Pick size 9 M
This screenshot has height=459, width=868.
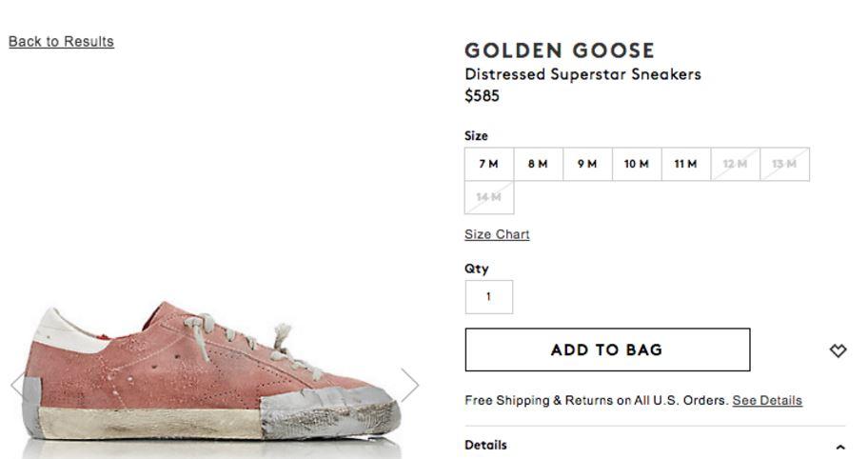[x=587, y=164]
